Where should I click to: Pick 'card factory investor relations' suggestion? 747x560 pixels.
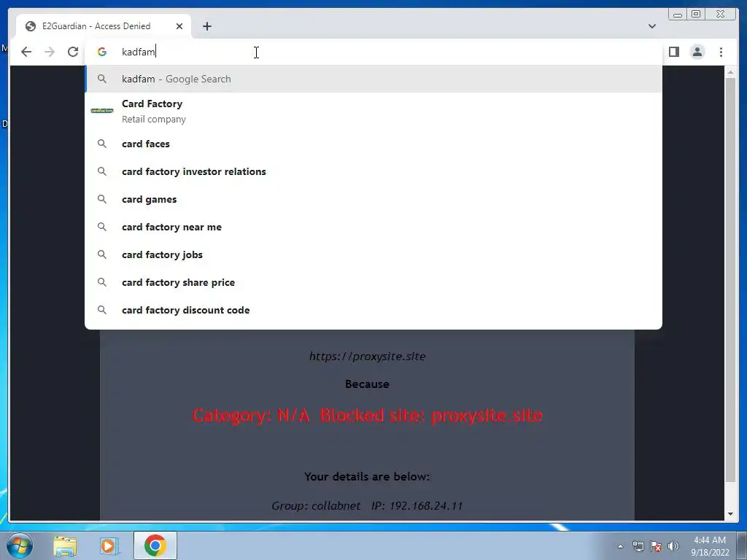[x=373, y=171]
